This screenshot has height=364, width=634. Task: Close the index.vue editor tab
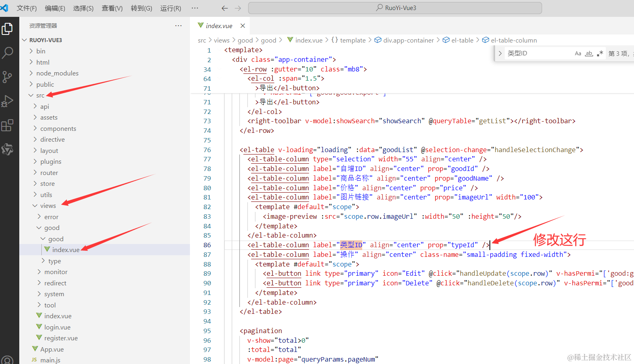(243, 26)
